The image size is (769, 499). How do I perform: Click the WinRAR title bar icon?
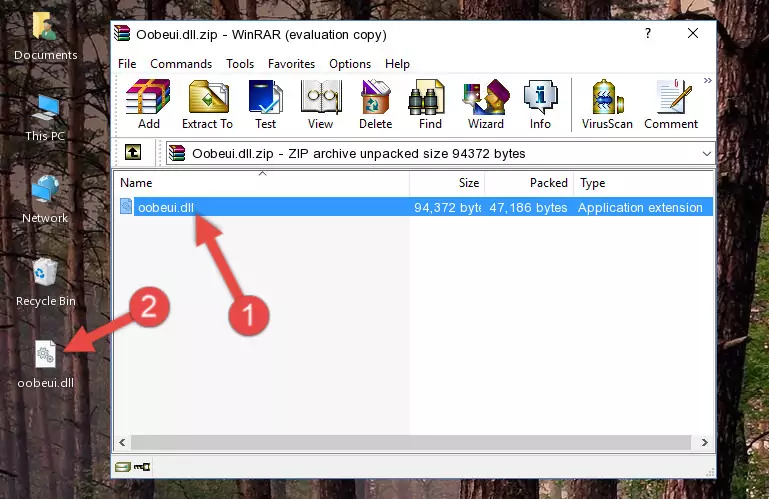pos(123,34)
